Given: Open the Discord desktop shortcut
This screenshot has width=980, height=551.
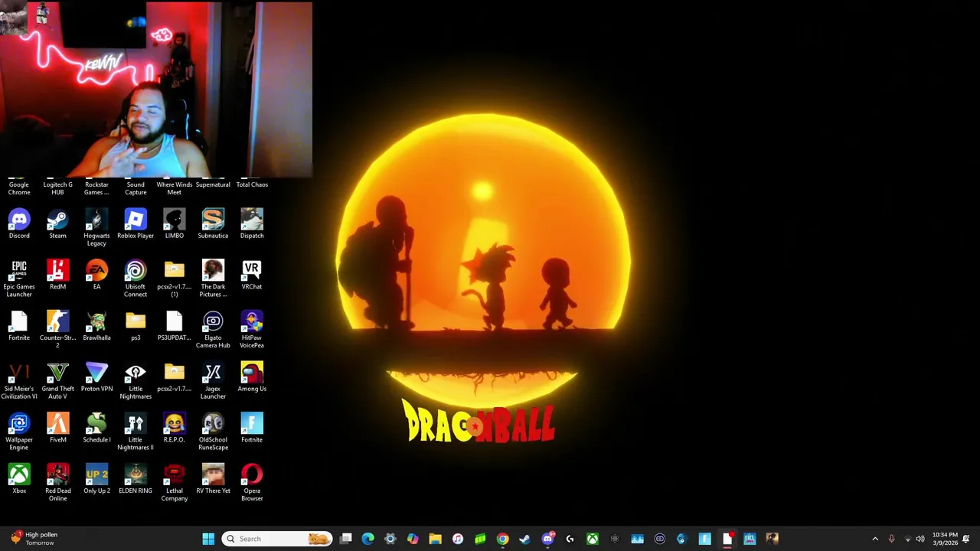Looking at the screenshot, I should pos(19,224).
